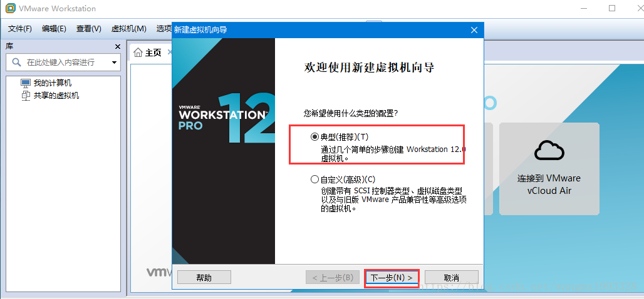Close the library (库) panel with X

click(x=118, y=47)
